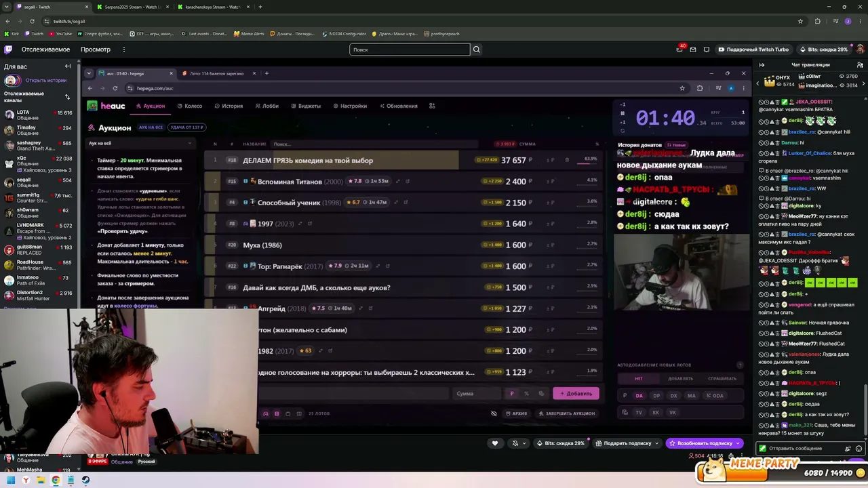Toggle the DP donation service

(x=656, y=396)
